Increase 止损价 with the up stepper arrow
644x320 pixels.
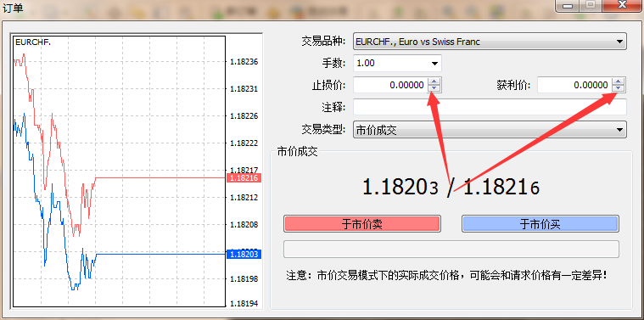tap(434, 81)
